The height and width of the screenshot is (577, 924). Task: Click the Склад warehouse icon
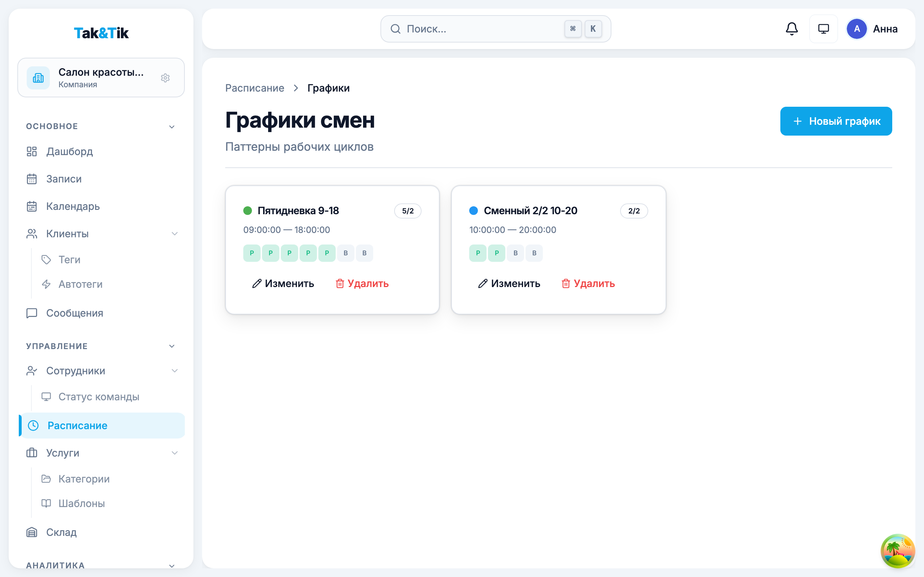click(x=32, y=532)
